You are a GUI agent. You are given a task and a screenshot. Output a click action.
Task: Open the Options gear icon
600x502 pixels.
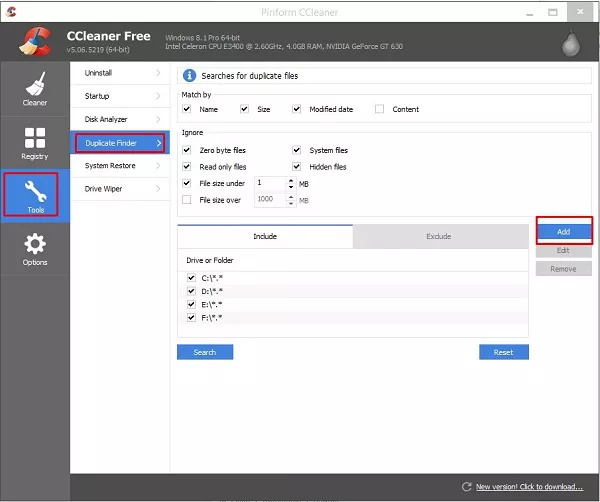pos(34,245)
